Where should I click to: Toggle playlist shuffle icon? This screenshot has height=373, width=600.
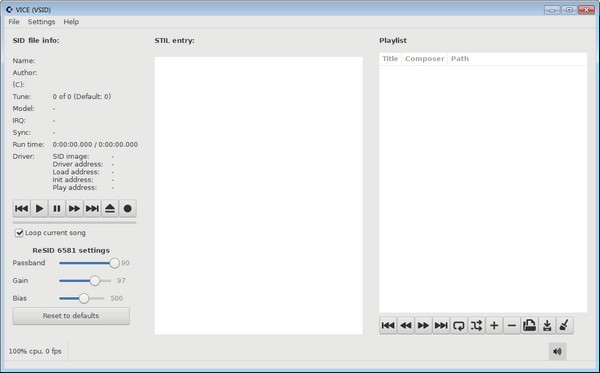click(x=476, y=326)
